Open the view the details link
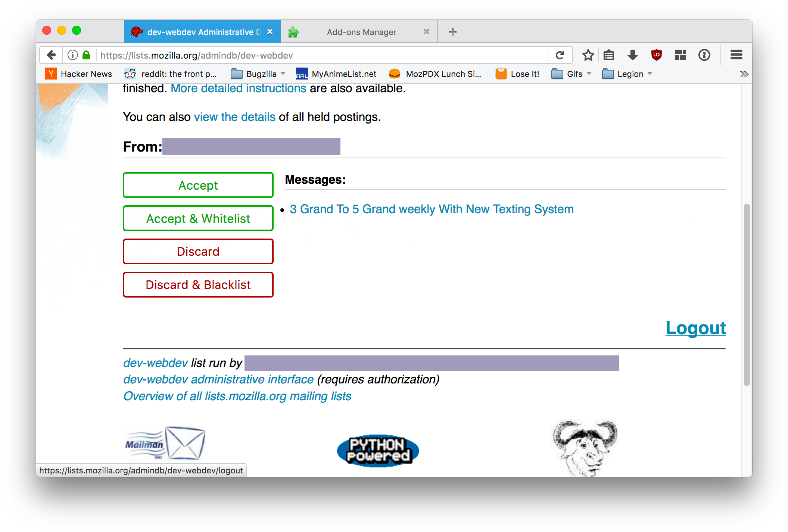Image resolution: width=788 pixels, height=532 pixels. point(235,117)
